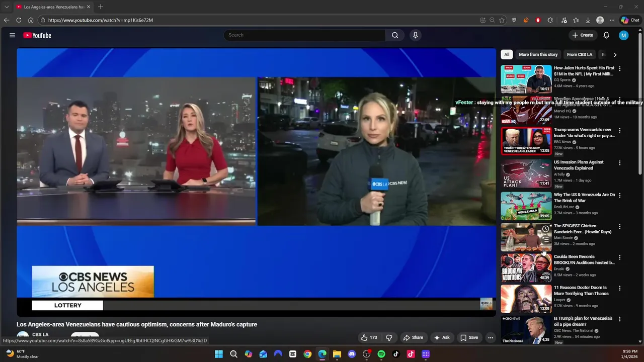
Task: Open the Windows Start menu
Action: pyautogui.click(x=219, y=354)
